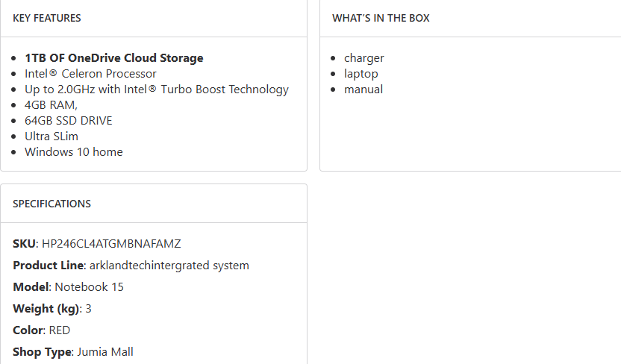
Task: Select the 1TB OneDrive Cloud Storage text
Action: click(113, 58)
